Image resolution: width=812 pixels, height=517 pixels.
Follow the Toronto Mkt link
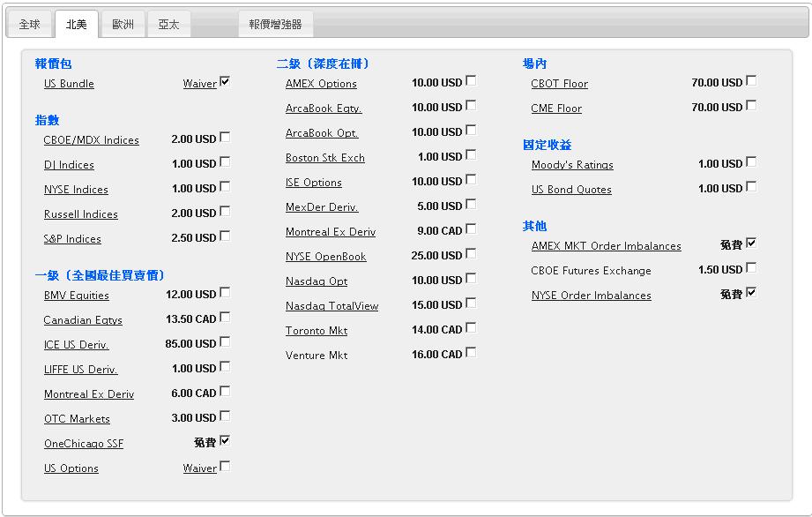point(317,331)
